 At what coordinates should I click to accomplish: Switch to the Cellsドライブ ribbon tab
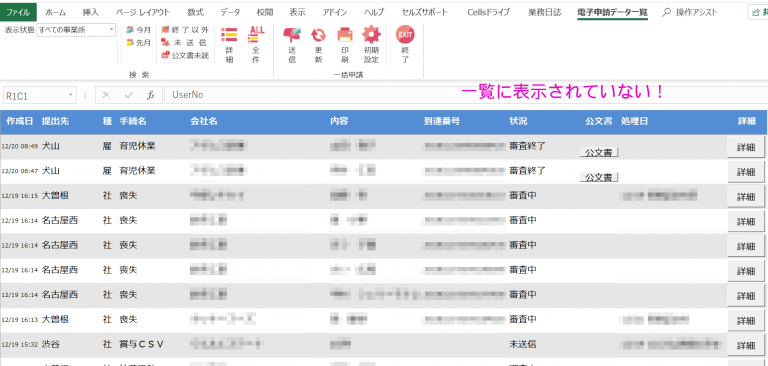pyautogui.click(x=488, y=12)
